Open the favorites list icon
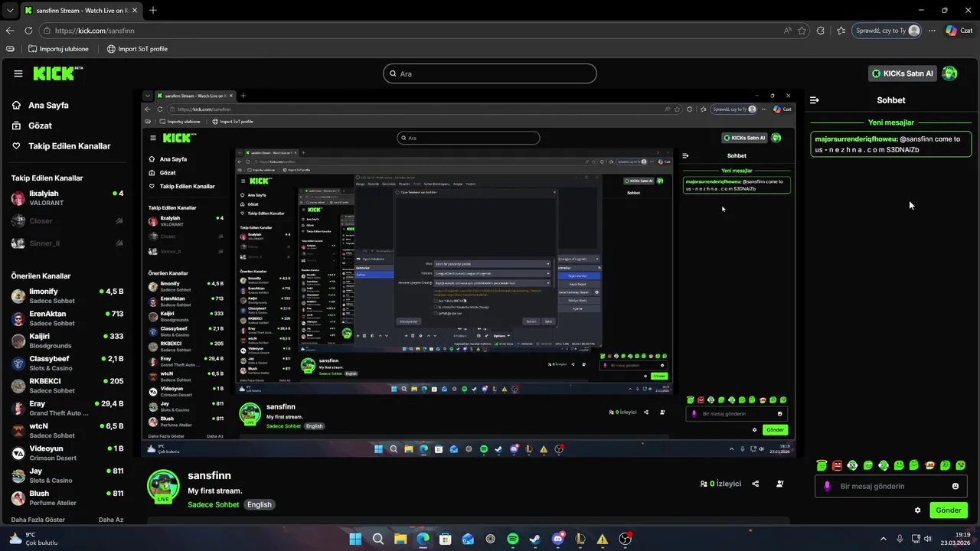 (841, 31)
